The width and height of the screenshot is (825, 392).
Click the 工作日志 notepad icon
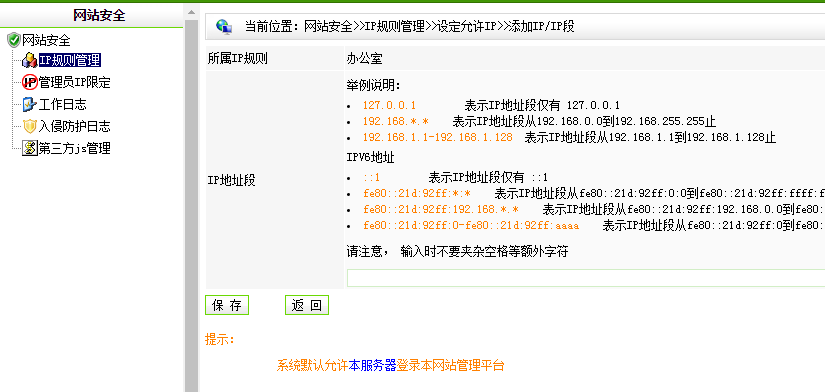tap(29, 105)
